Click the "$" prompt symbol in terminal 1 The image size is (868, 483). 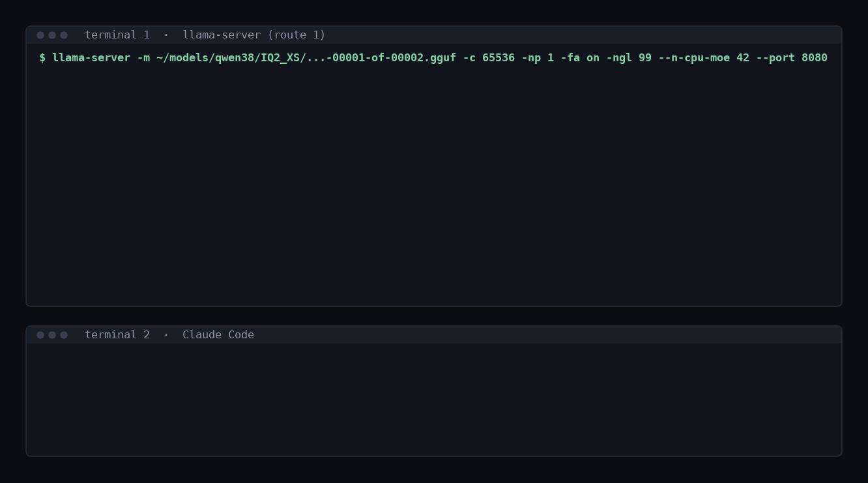pyautogui.click(x=42, y=58)
